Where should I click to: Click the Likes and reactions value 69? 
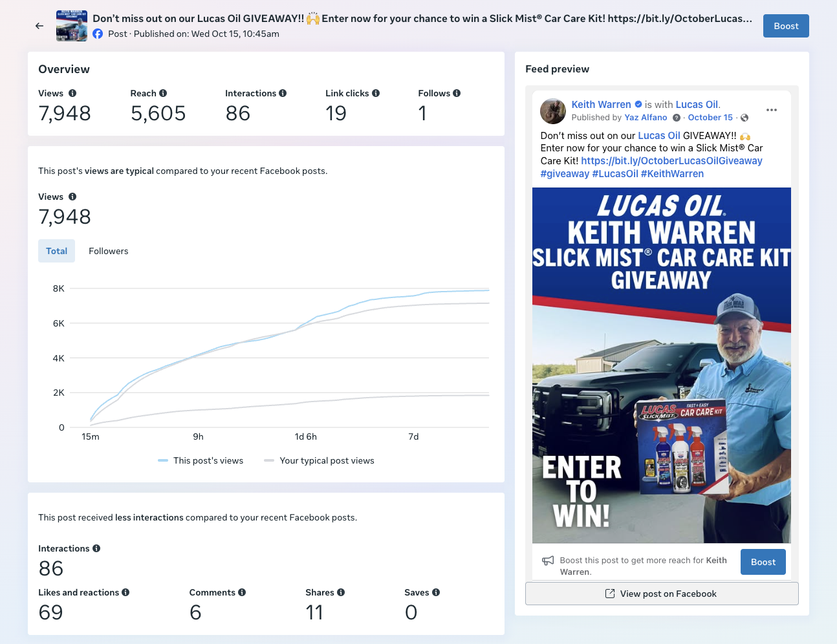(x=50, y=612)
